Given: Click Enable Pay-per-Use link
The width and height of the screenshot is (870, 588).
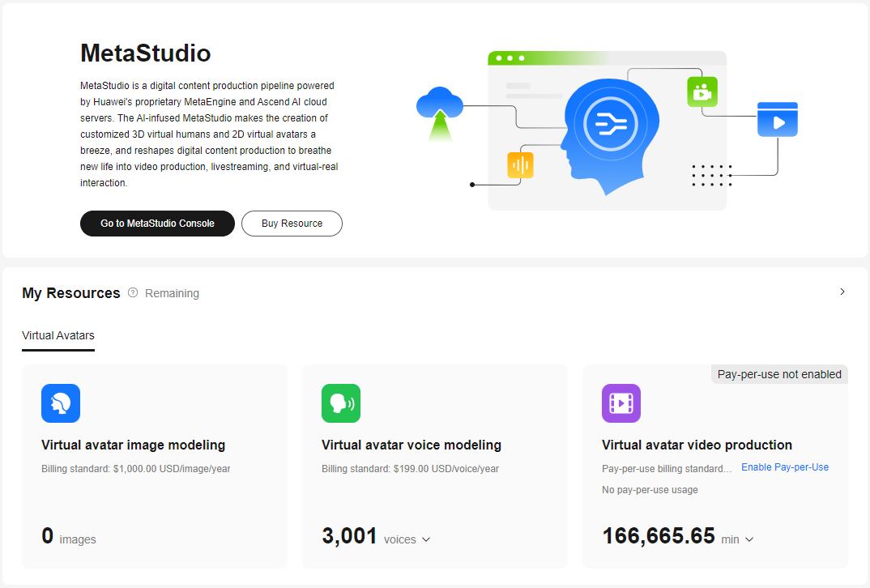Looking at the screenshot, I should (785, 467).
